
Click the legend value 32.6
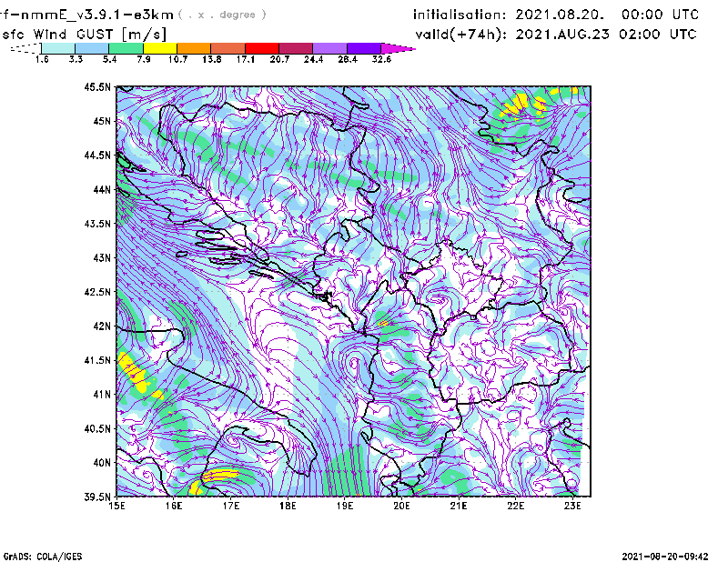click(381, 59)
